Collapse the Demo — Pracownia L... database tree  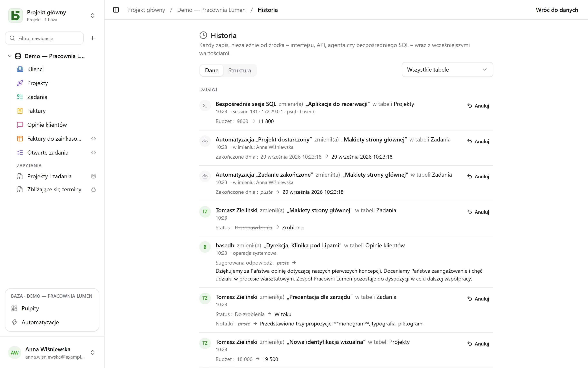(x=10, y=56)
